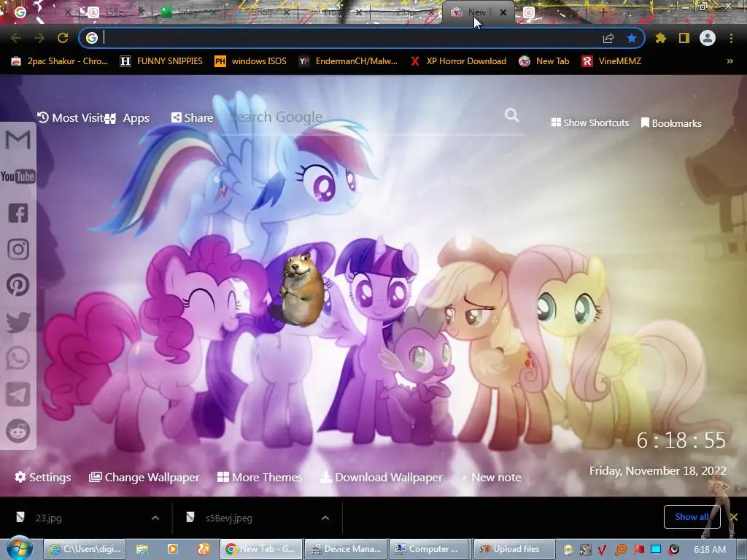Open Upload files taskbar window
This screenshot has width=747, height=560.
(x=514, y=549)
